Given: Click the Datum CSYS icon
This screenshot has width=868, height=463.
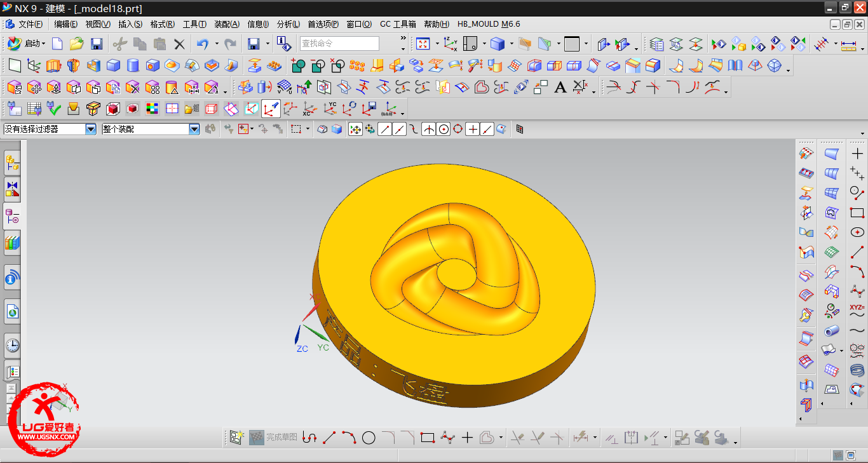Looking at the screenshot, I should coord(34,65).
